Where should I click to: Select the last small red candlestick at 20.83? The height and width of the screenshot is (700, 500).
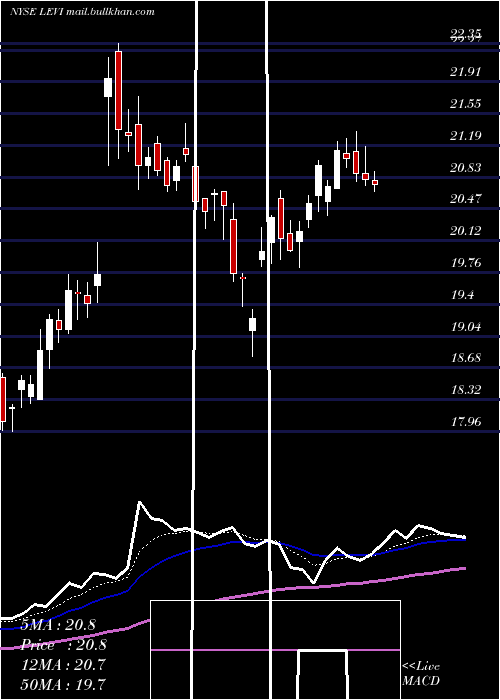tap(375, 182)
